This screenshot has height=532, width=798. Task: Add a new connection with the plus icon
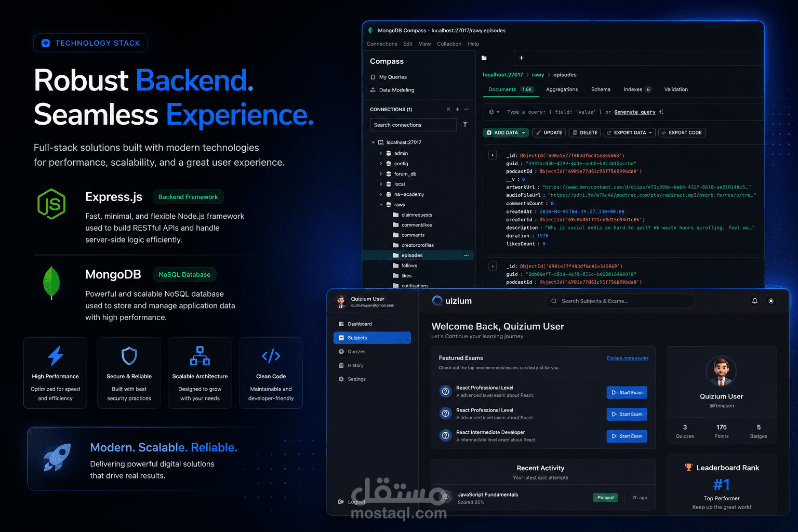click(x=457, y=110)
